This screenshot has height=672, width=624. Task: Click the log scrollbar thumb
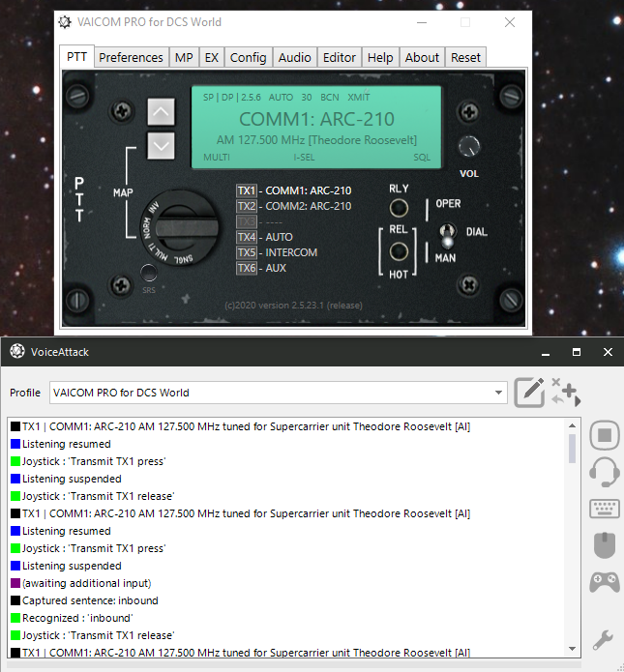pyautogui.click(x=572, y=449)
